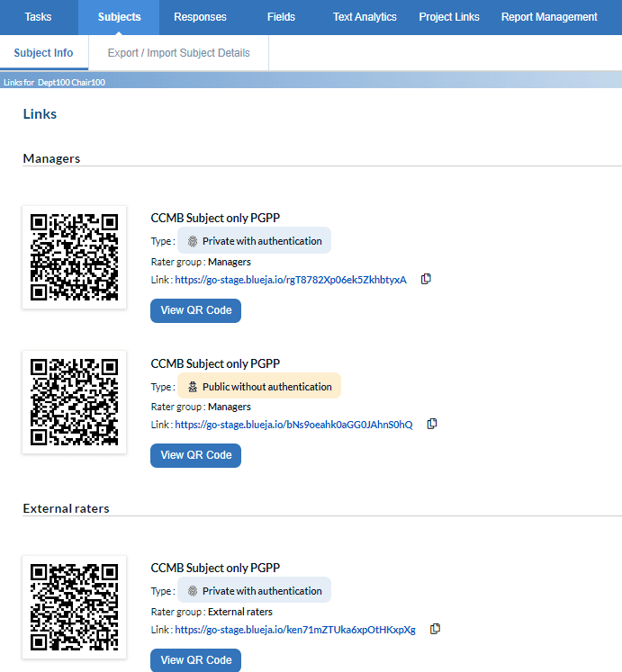
Task: Open the Project Links tab
Action: coord(449,17)
